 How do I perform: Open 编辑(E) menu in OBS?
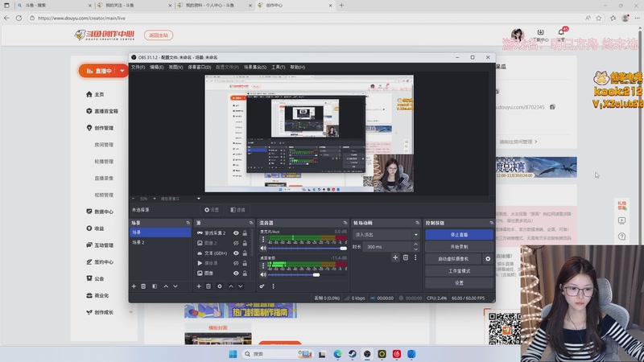coord(156,68)
